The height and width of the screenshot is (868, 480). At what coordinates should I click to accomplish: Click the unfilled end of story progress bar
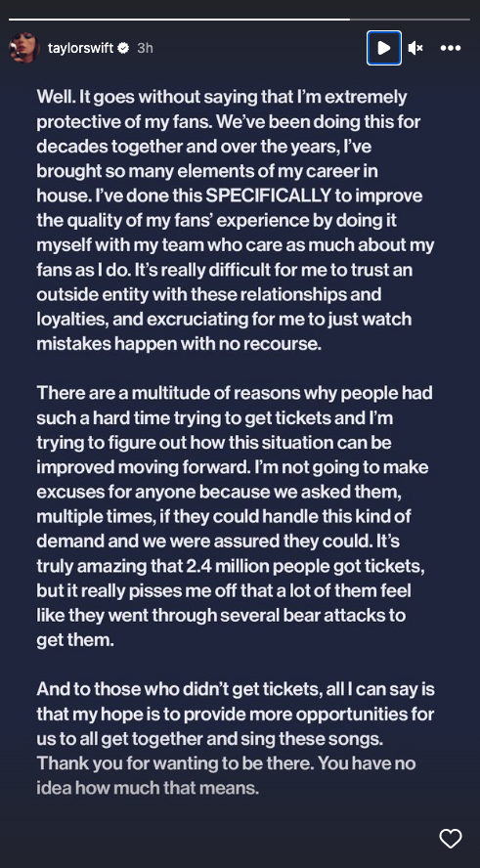(x=410, y=20)
